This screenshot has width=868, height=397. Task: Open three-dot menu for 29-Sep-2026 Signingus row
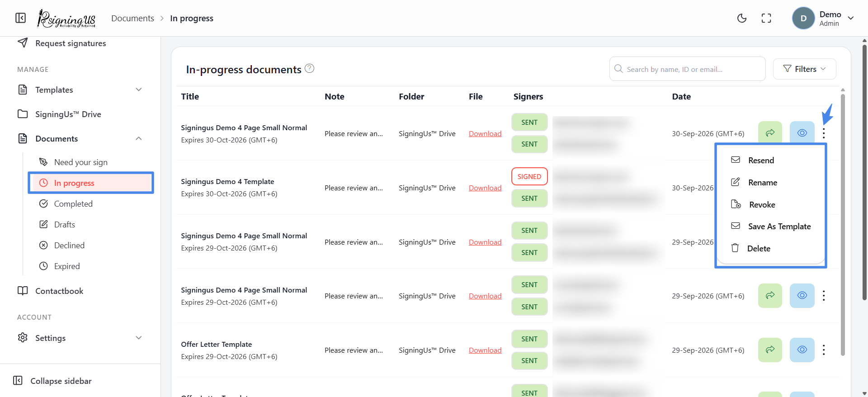click(824, 296)
